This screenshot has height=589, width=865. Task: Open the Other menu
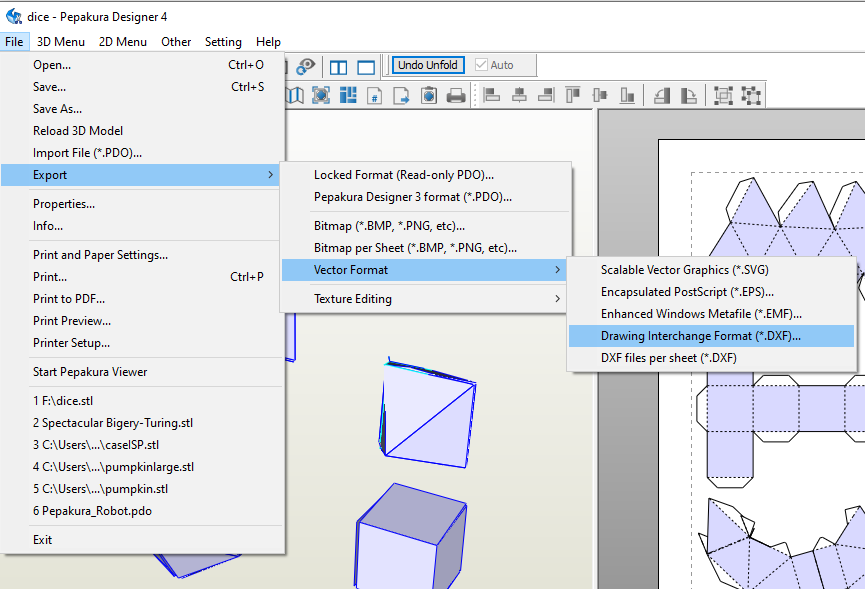click(x=176, y=42)
